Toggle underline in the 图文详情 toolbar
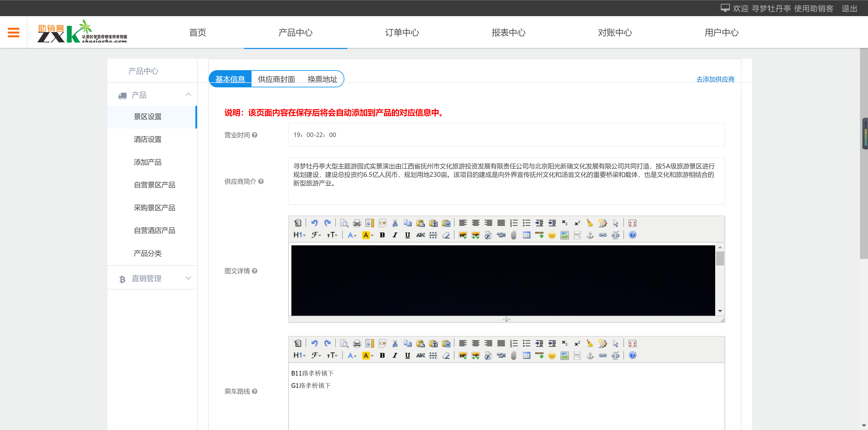 [407, 235]
